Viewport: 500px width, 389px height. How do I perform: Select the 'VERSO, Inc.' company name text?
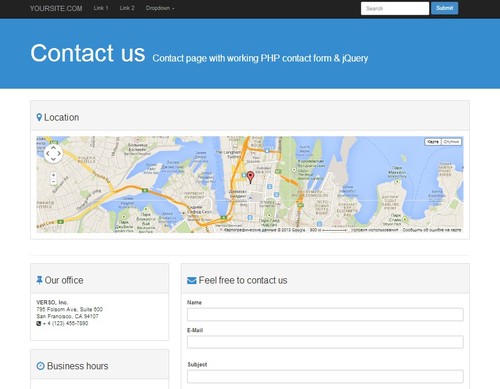point(52,302)
